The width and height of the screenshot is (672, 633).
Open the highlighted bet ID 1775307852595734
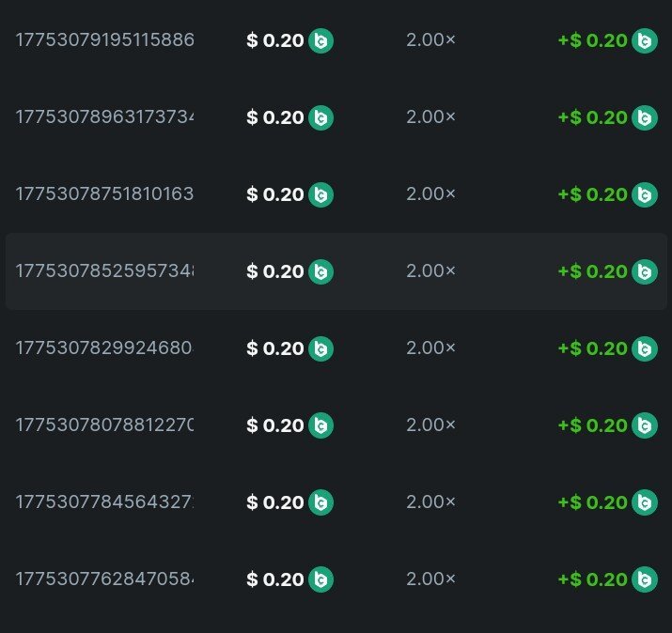click(104, 271)
